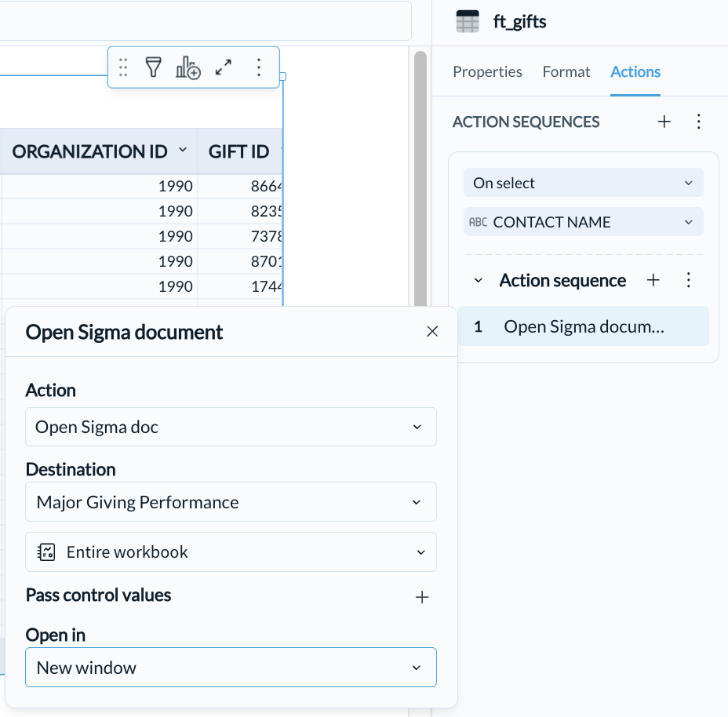Open the Destination dropdown Major Giving Performance

pyautogui.click(x=231, y=502)
